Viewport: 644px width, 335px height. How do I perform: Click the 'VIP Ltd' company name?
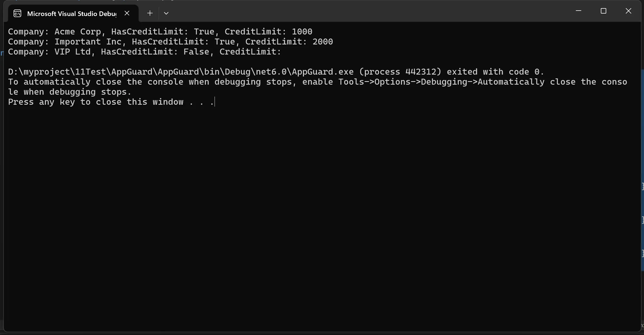click(72, 52)
